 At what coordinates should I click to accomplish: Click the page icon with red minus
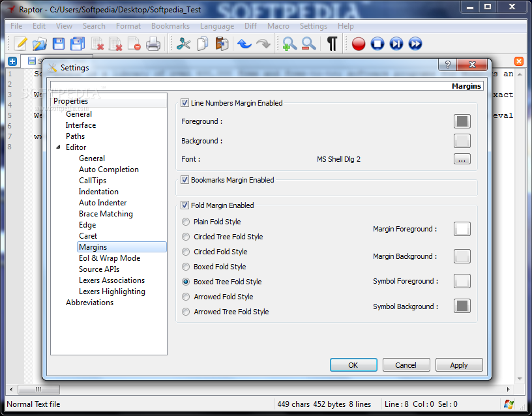click(x=134, y=44)
